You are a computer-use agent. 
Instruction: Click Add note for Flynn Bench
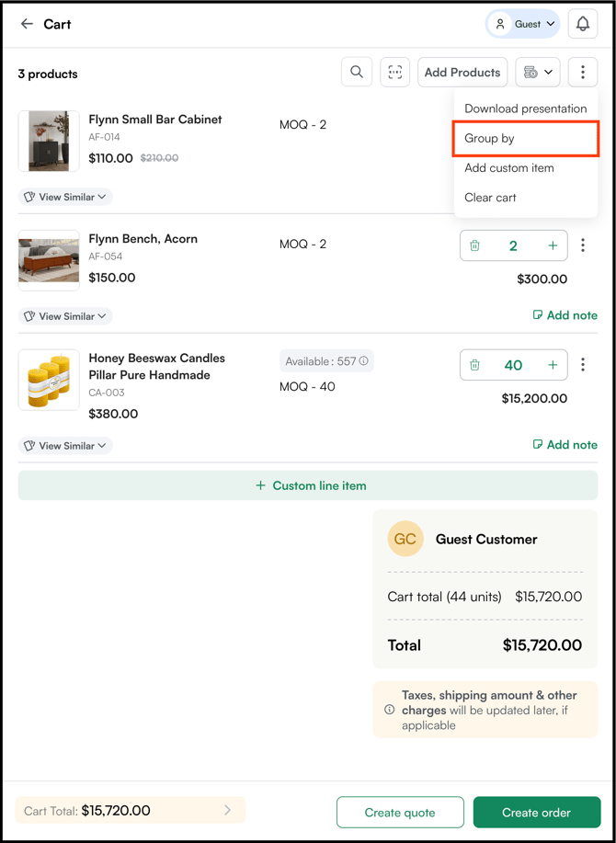point(565,315)
